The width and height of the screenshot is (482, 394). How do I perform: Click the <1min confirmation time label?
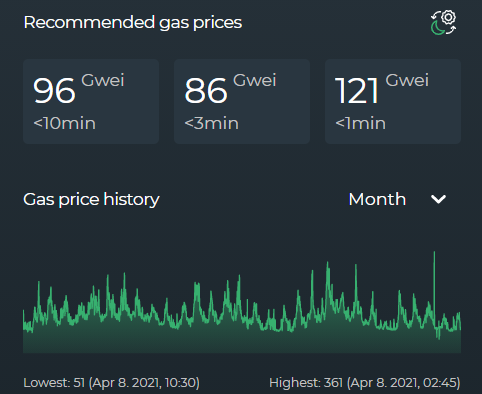[361, 123]
